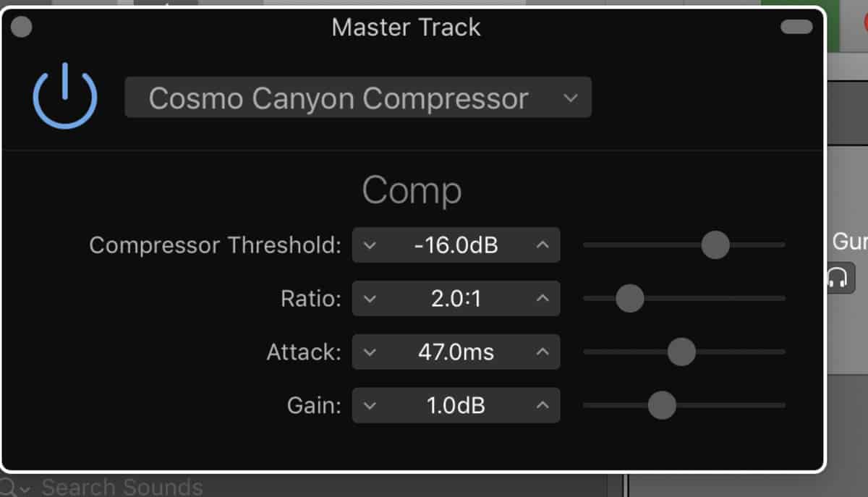Click the headphones icon behind the panel

841,278
